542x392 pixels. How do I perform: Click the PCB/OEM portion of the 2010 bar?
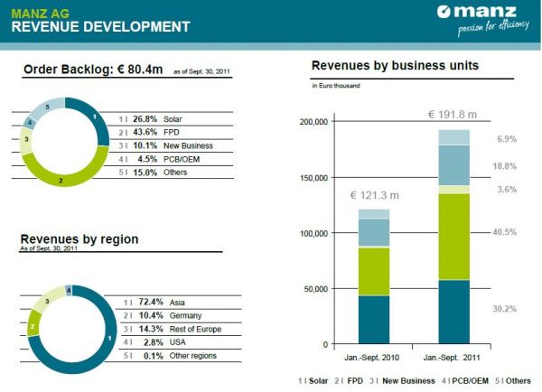click(373, 232)
